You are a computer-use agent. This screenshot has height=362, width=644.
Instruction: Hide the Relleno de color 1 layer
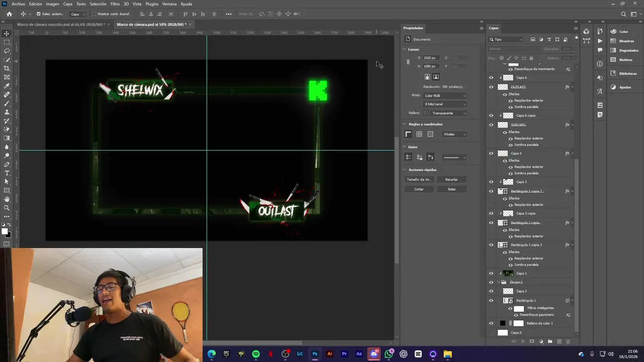(491, 323)
